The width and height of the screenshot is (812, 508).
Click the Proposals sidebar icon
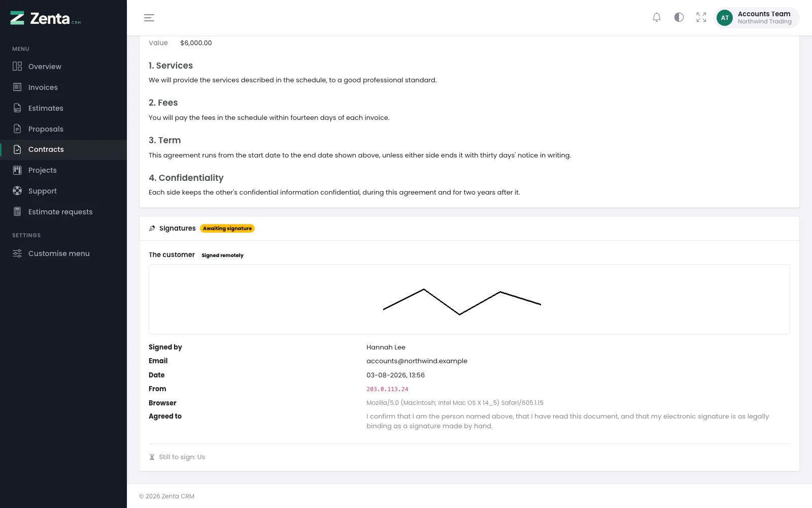click(17, 129)
